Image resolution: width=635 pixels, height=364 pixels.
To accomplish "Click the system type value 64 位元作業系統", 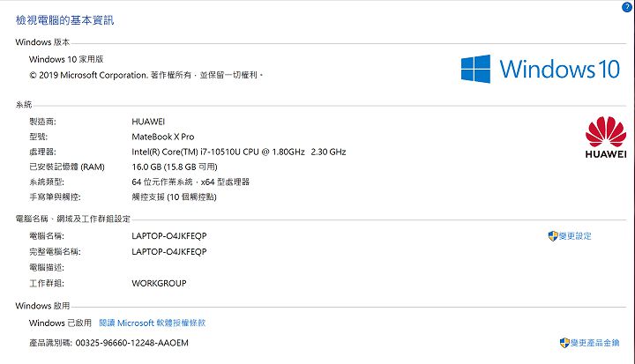I will click(x=190, y=182).
